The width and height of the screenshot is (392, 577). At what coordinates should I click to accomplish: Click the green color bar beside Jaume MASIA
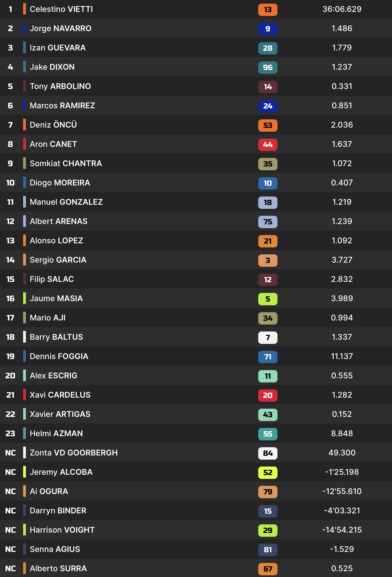[24, 298]
